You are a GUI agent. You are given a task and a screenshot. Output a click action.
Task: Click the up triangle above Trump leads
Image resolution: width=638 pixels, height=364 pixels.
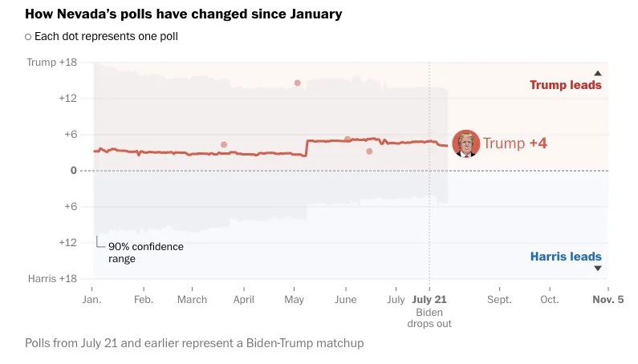point(597,73)
